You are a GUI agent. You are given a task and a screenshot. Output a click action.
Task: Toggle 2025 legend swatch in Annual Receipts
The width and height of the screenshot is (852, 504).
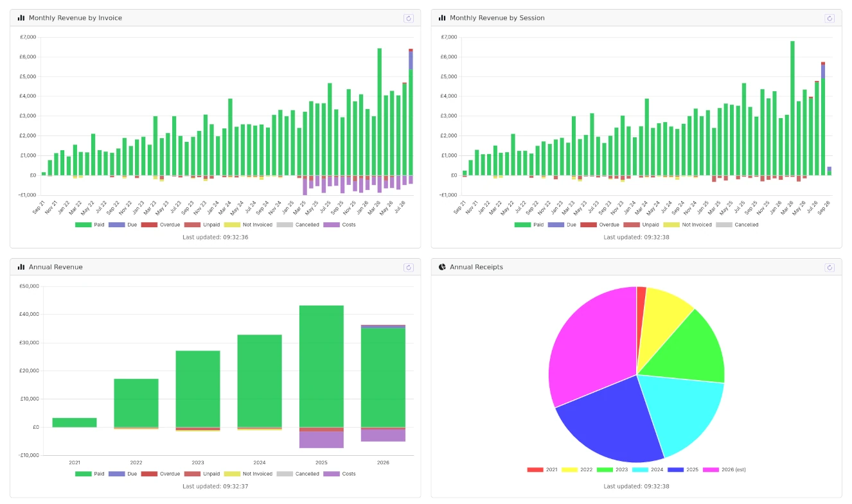(676, 470)
